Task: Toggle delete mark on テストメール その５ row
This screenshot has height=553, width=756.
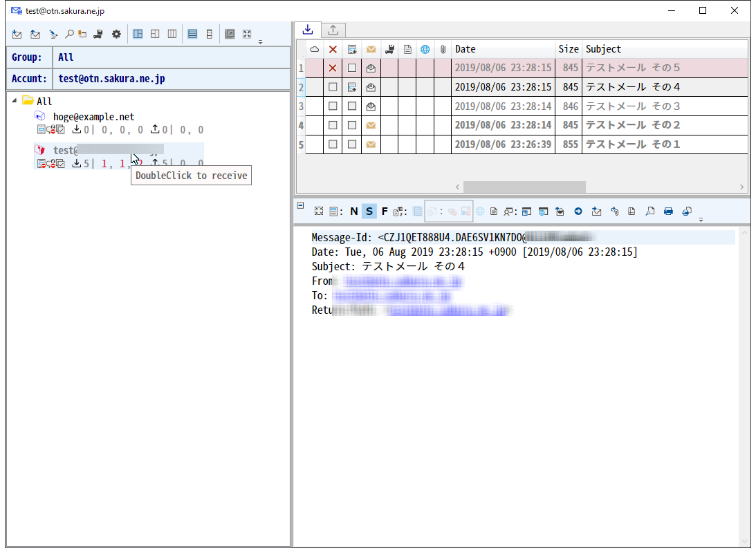Action: pos(333,68)
